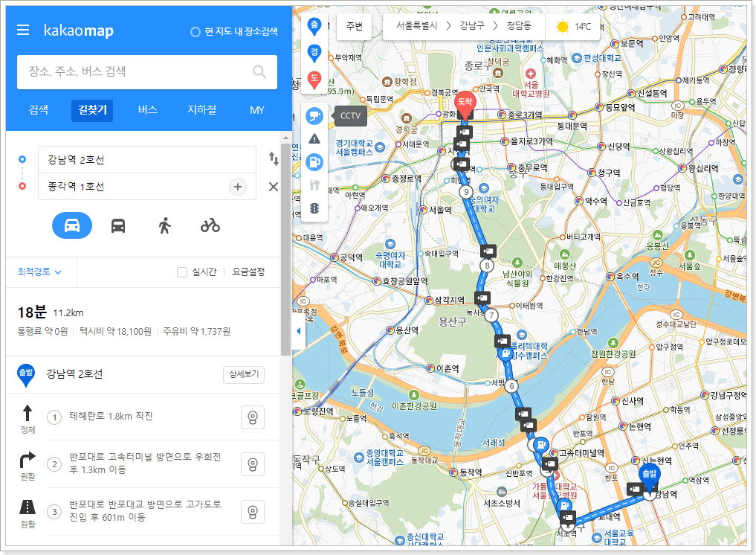Screen dimensions: 756x555
Task: Show roadview for step 2 반포대로 우회전
Action: click(x=253, y=464)
